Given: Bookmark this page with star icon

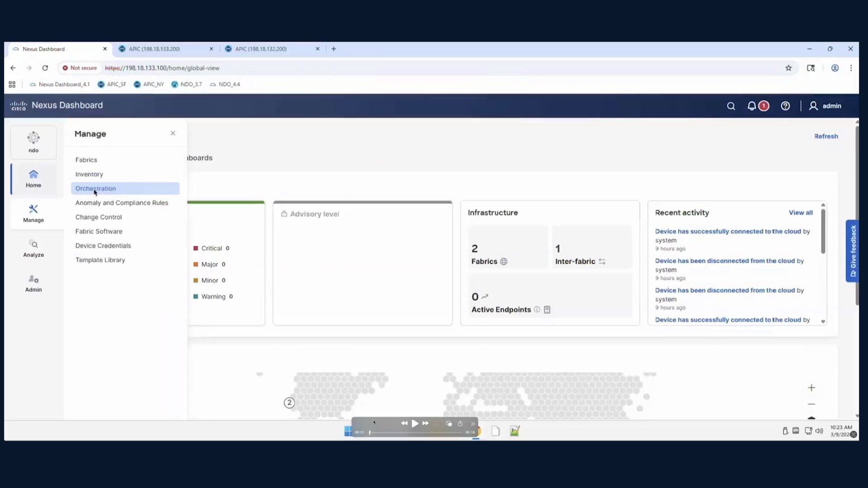Looking at the screenshot, I should coord(788,68).
